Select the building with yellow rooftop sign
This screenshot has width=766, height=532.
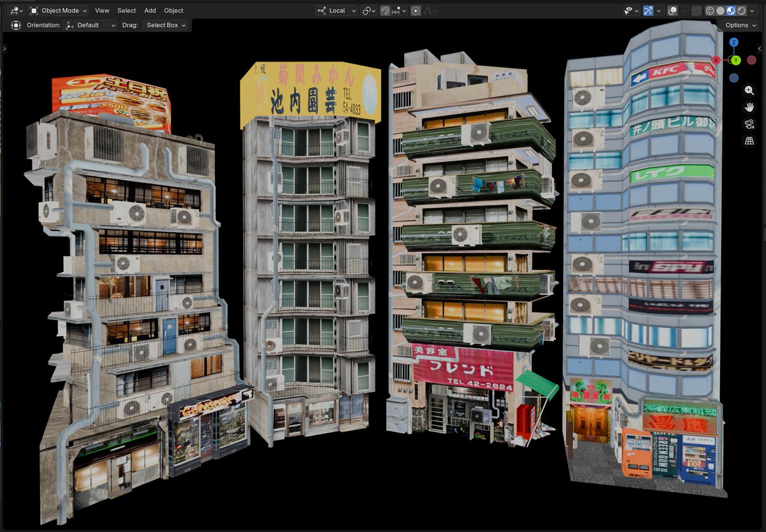point(310,255)
